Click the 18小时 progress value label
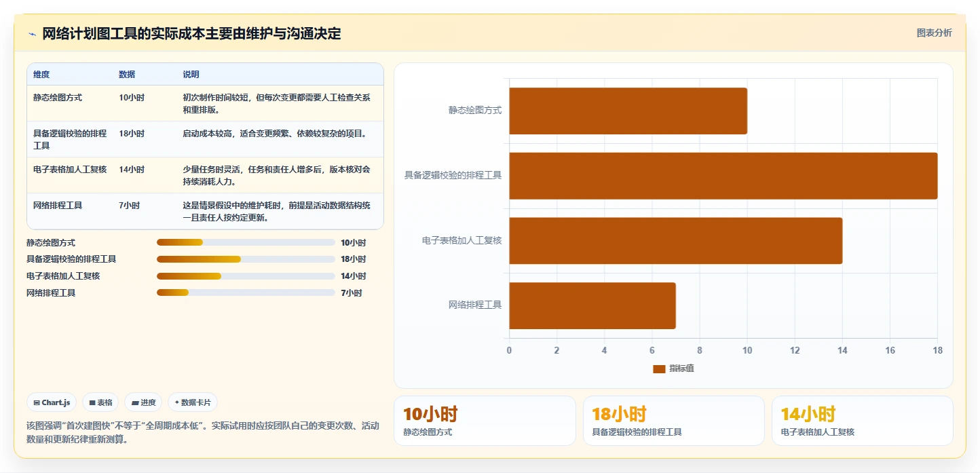Image resolution: width=980 pixels, height=473 pixels. pos(354,259)
